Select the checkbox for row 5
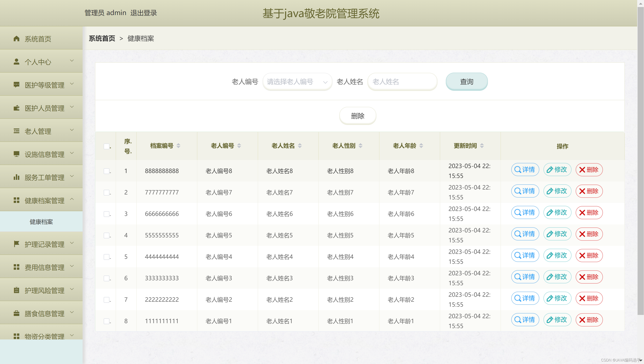This screenshot has height=364, width=644. point(107,257)
